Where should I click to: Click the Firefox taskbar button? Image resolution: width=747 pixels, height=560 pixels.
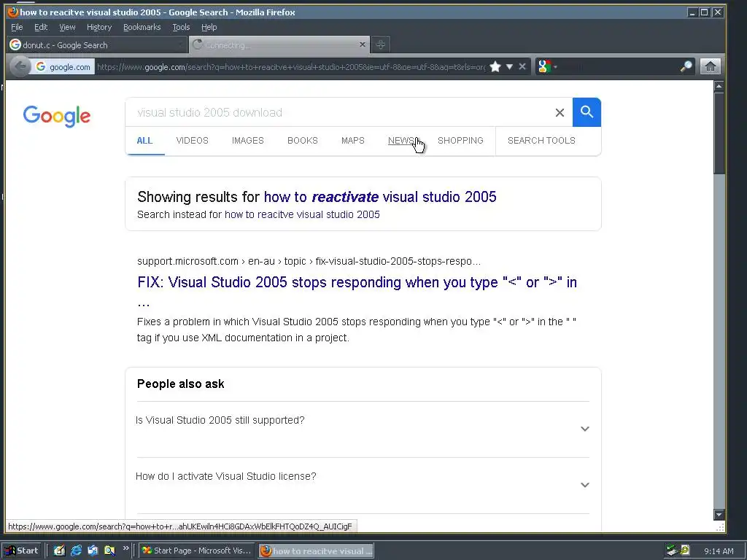pos(316,551)
